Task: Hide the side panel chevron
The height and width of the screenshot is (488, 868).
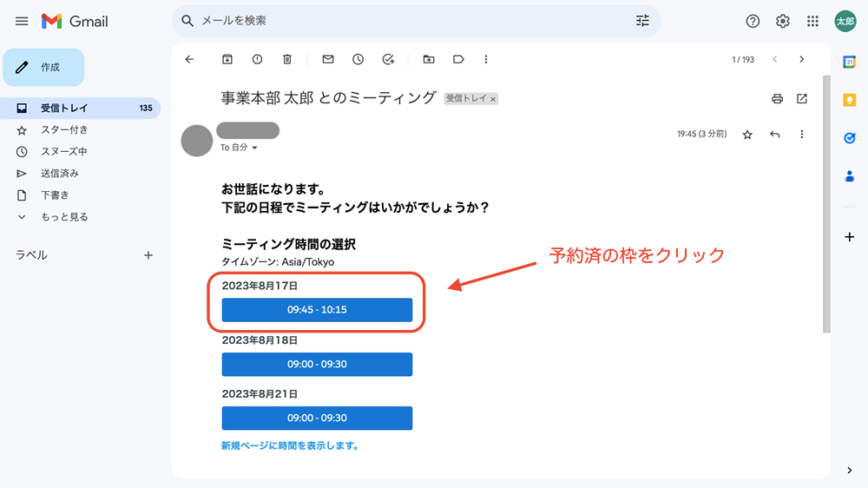Action: pyautogui.click(x=849, y=471)
